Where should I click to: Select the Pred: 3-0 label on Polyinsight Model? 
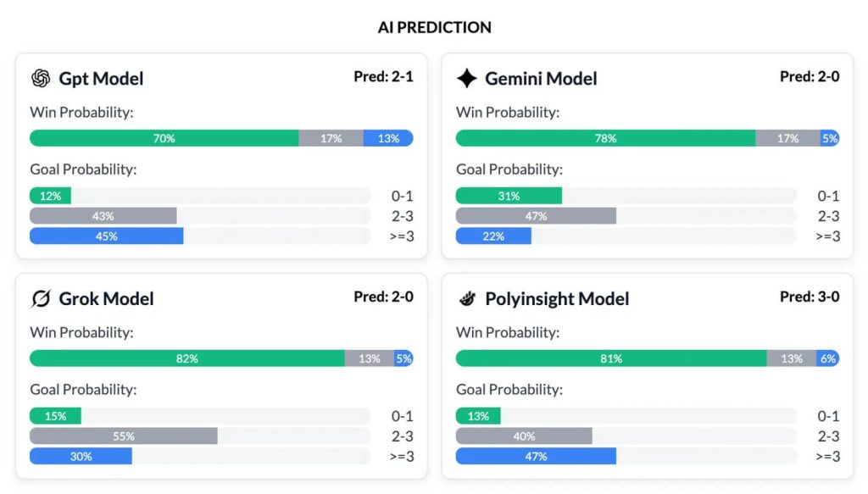point(810,297)
